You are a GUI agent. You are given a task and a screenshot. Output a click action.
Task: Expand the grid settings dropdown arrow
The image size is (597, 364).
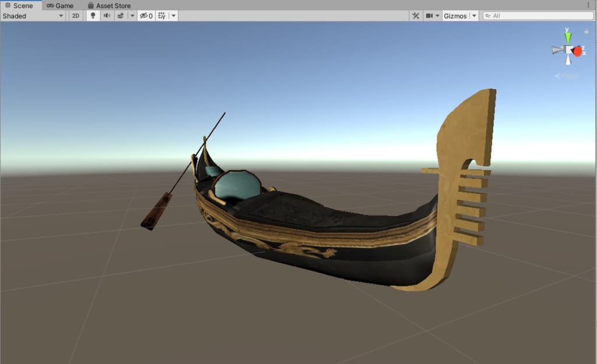173,16
